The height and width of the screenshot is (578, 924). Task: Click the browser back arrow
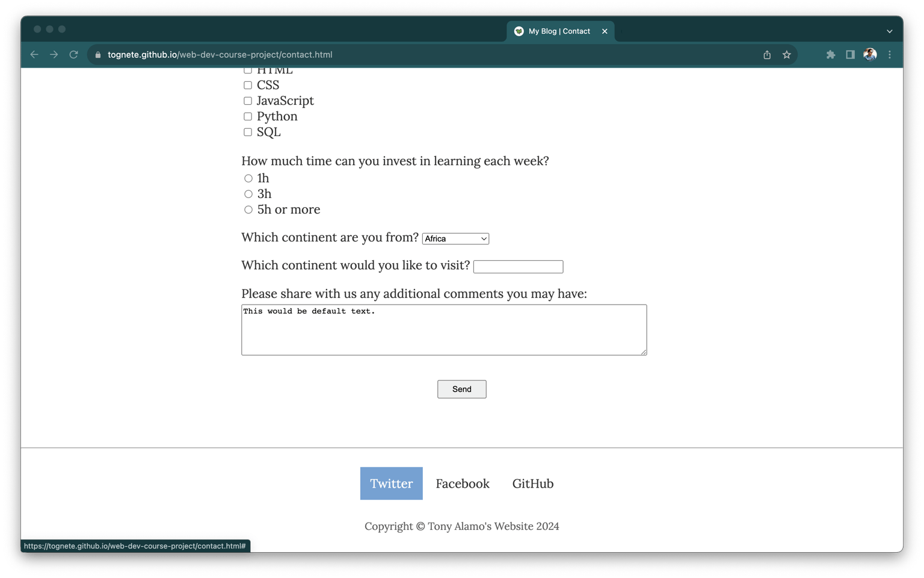tap(34, 55)
